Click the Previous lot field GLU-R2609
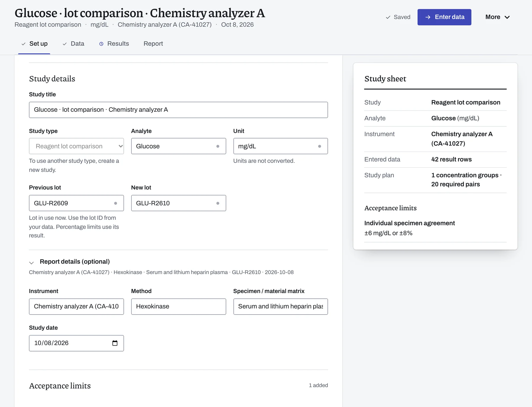This screenshot has height=407, width=532. [77, 203]
